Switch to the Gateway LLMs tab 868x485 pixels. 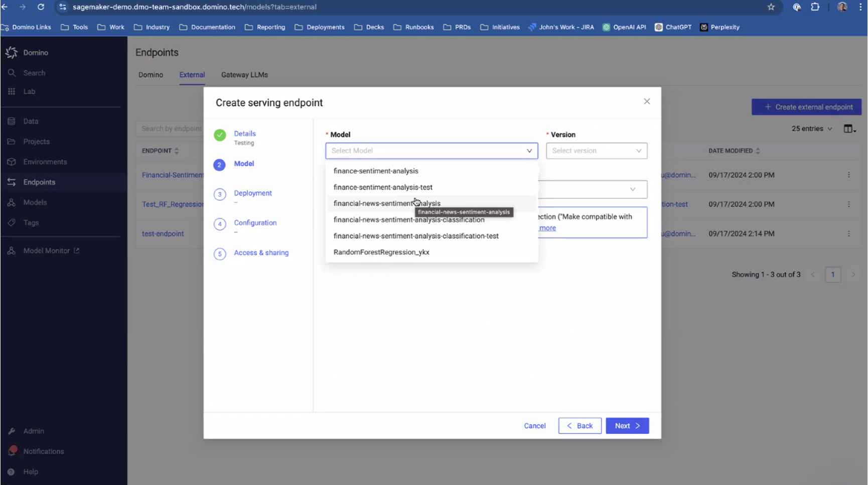coord(244,75)
